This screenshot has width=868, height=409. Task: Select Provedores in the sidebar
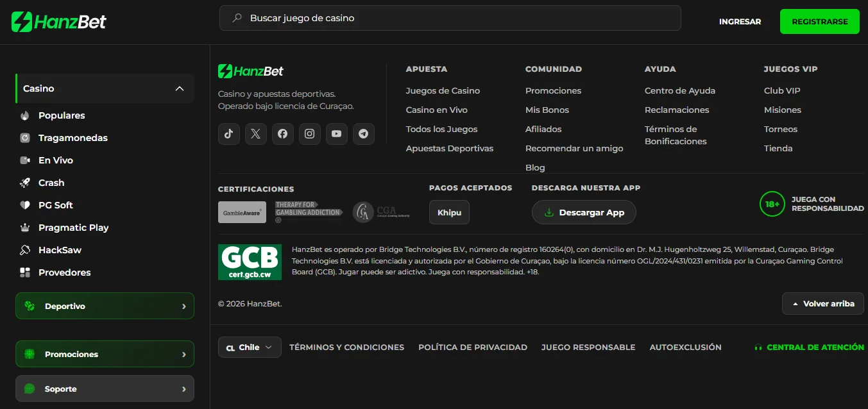coord(65,272)
